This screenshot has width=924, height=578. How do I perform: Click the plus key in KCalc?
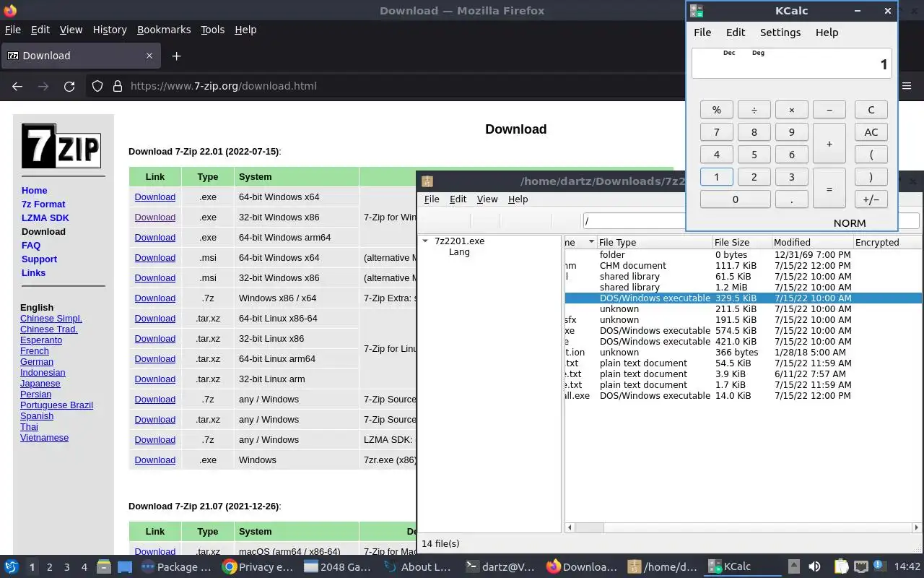click(x=829, y=143)
